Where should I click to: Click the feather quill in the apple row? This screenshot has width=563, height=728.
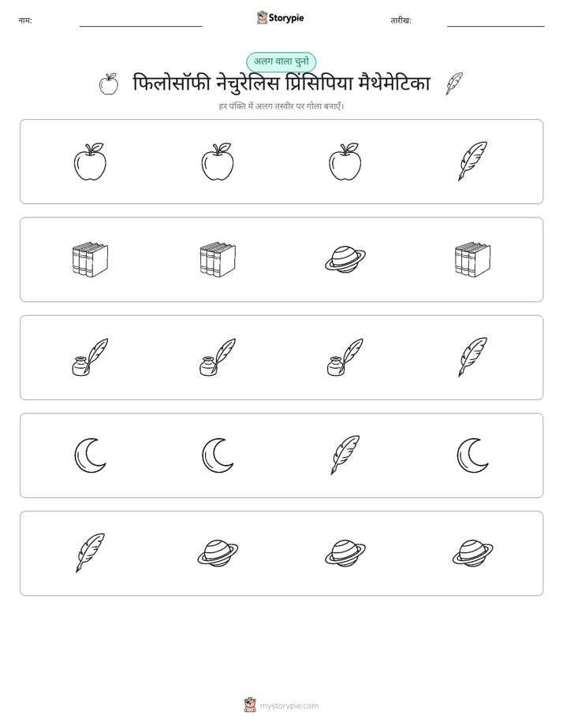click(x=472, y=161)
